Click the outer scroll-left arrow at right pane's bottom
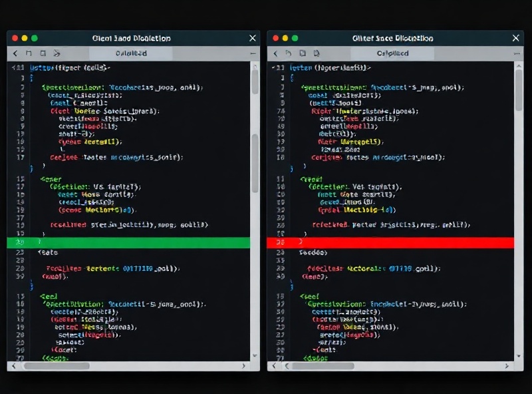Image resolution: width=532 pixels, height=394 pixels. [x=274, y=366]
